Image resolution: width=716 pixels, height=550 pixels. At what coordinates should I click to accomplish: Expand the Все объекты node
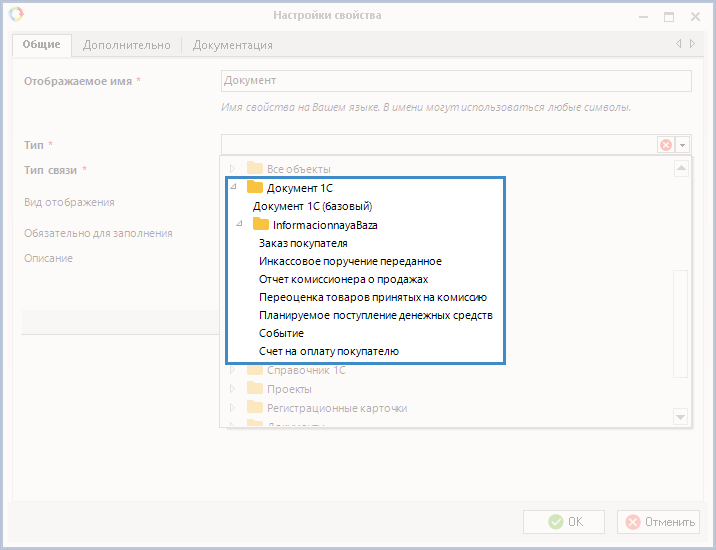[x=232, y=169]
